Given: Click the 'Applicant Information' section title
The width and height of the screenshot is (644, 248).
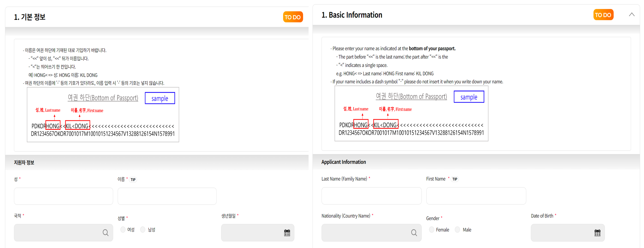Looking at the screenshot, I should (344, 162).
